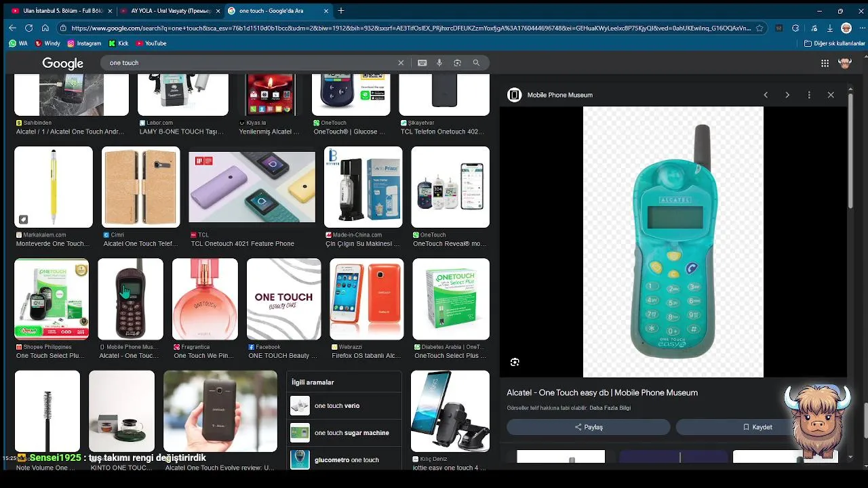Screen dimensions: 868x488
Task: Bookmark this page with the star icon
Action: click(759, 28)
